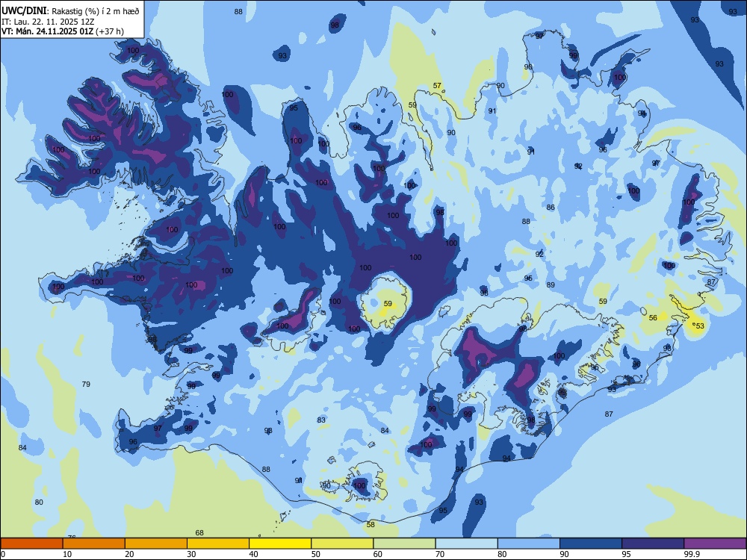Image resolution: width=747 pixels, height=560 pixels.
Task: Select the medium blue 80–90 legend swatch
Action: (528, 544)
